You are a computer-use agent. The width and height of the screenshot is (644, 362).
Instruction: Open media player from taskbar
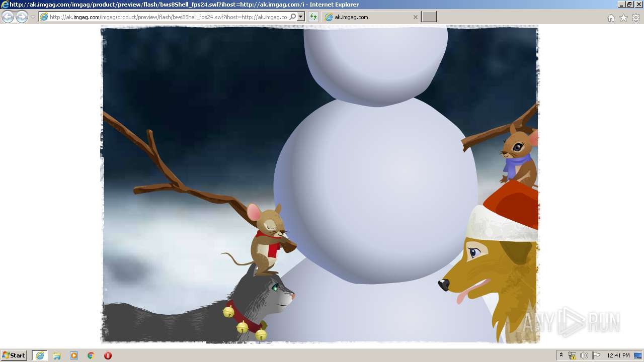point(74,355)
